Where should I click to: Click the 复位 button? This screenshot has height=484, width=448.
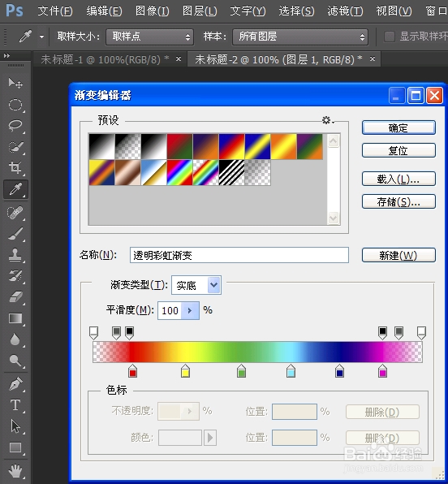(x=398, y=150)
